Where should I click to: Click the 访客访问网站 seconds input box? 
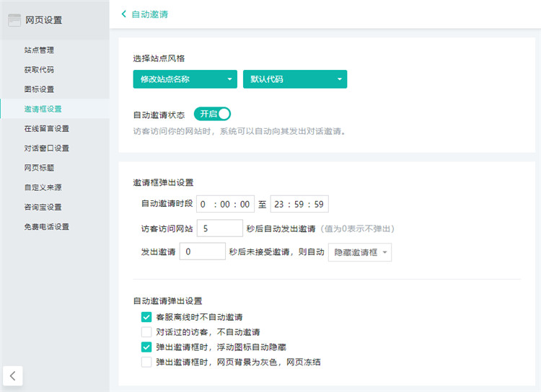pyautogui.click(x=219, y=228)
